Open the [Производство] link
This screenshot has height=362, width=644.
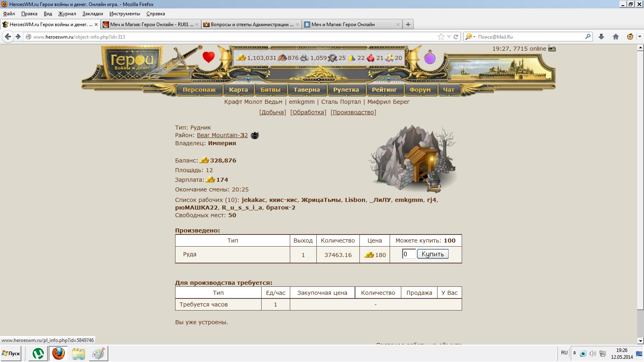(353, 112)
